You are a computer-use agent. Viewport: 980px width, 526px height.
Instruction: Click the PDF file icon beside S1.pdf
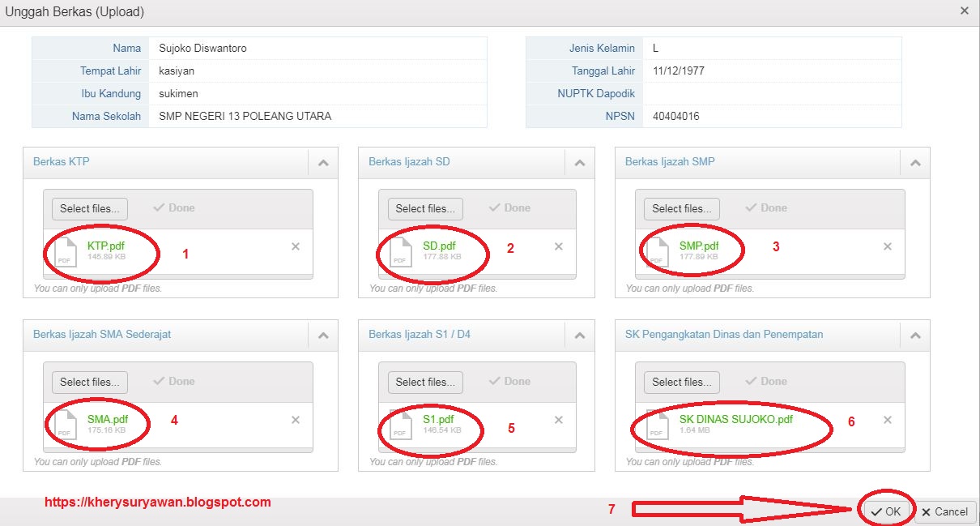click(400, 425)
